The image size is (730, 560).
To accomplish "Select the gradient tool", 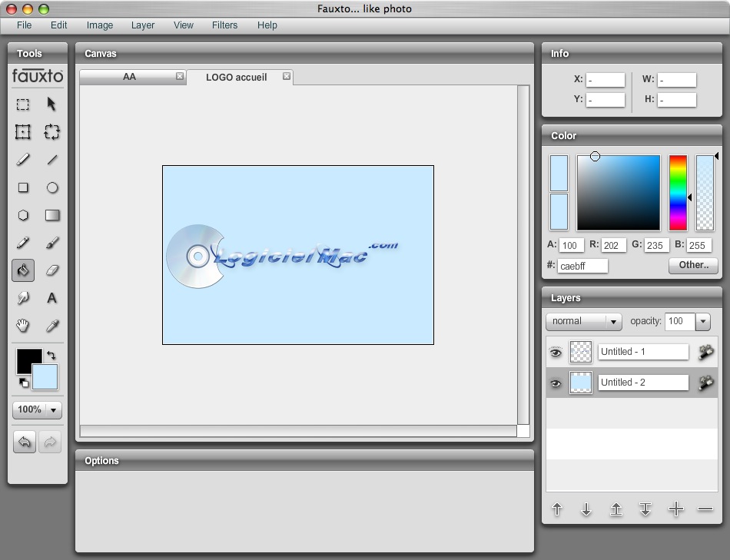I will (x=52, y=215).
